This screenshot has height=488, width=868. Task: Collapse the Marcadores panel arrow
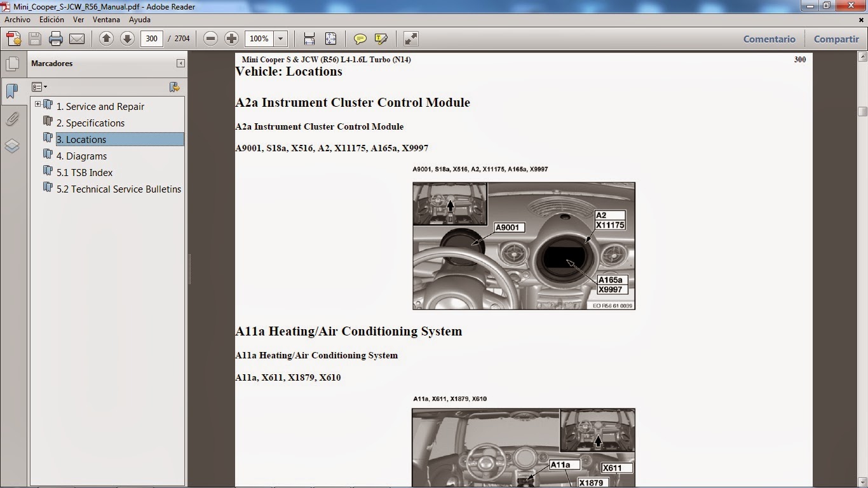(180, 63)
